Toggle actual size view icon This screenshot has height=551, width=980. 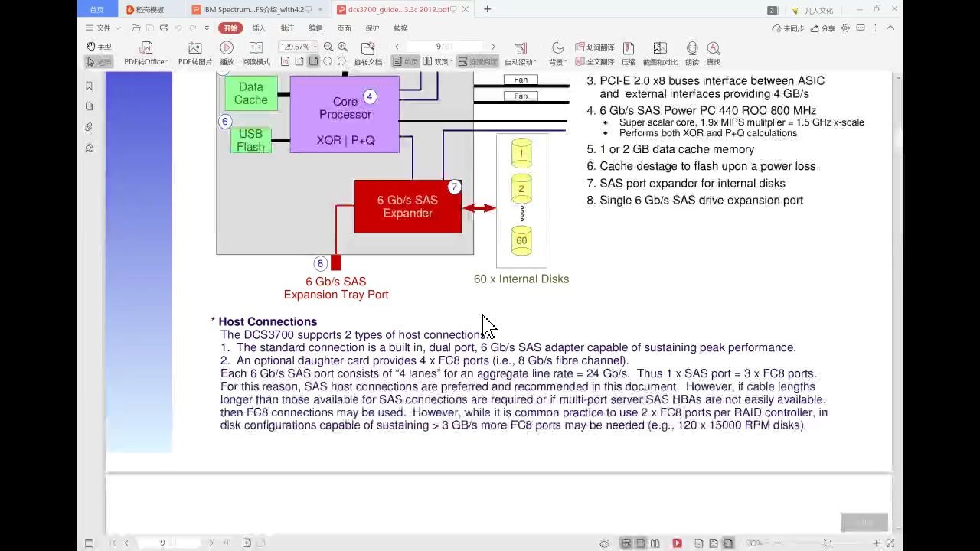click(285, 61)
